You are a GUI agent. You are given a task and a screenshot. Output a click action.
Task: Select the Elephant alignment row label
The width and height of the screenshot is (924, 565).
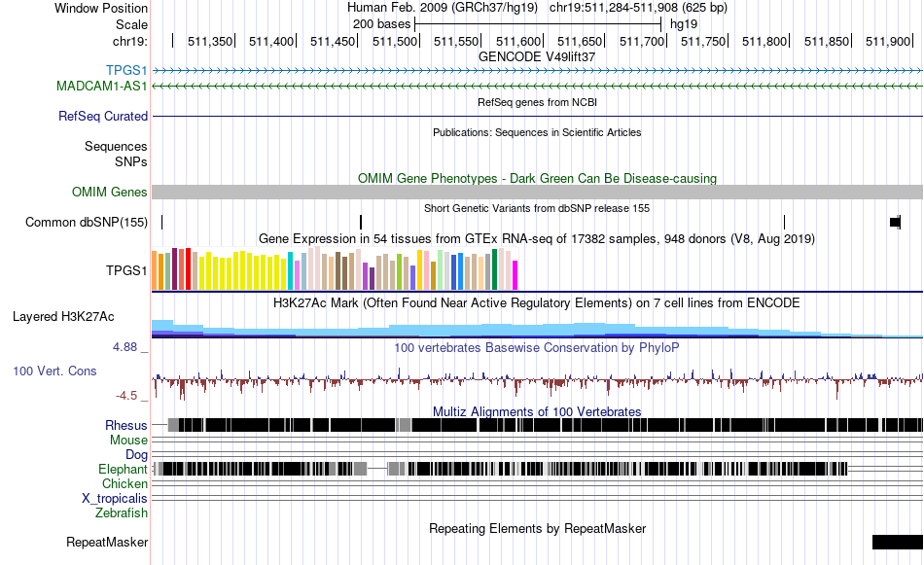pos(123,469)
